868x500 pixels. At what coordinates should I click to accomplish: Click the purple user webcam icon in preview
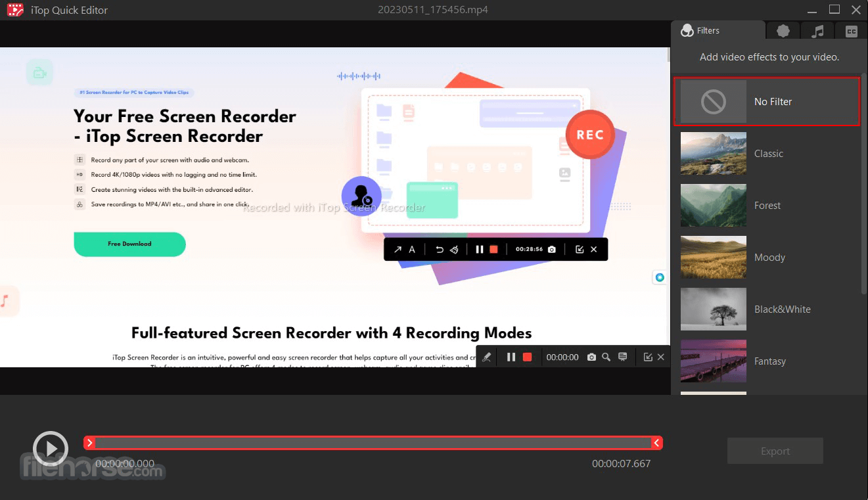point(361,196)
